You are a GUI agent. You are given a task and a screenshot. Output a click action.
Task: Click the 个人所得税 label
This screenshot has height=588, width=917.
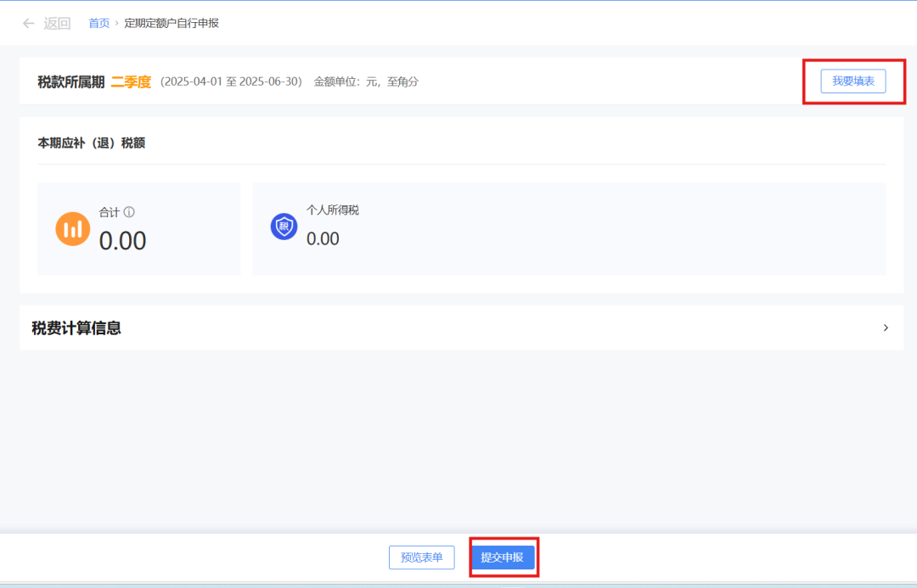333,210
